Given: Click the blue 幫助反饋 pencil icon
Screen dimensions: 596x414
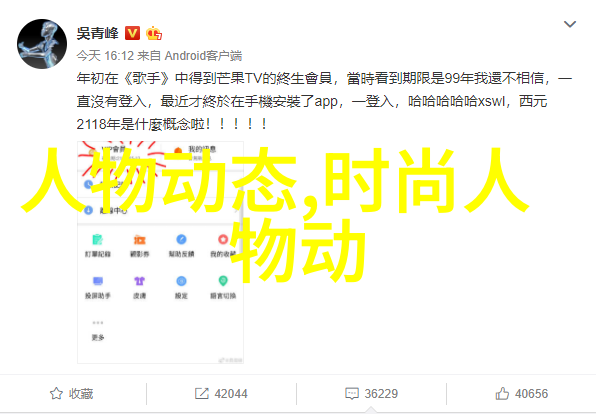Looking at the screenshot, I should (181, 240).
